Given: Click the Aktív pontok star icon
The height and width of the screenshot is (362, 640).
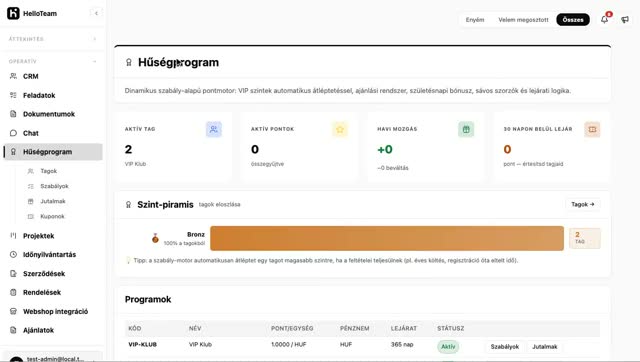Looking at the screenshot, I should click(340, 129).
